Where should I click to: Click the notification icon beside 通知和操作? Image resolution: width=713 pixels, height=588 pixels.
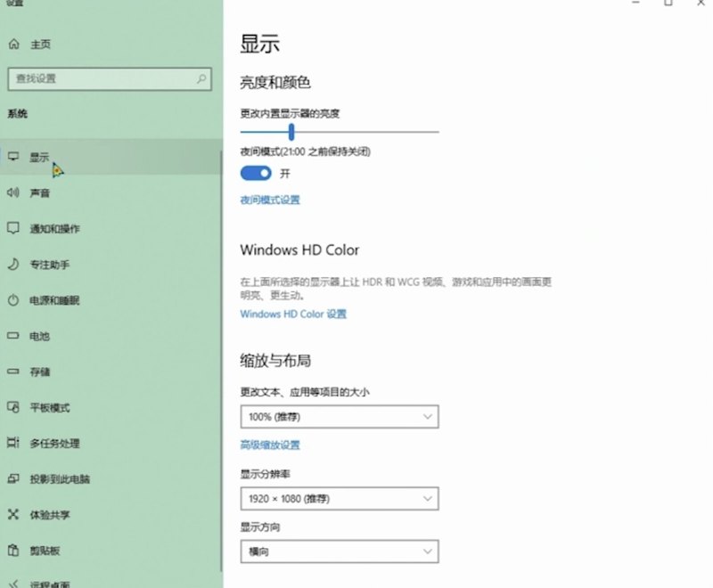pyautogui.click(x=13, y=228)
